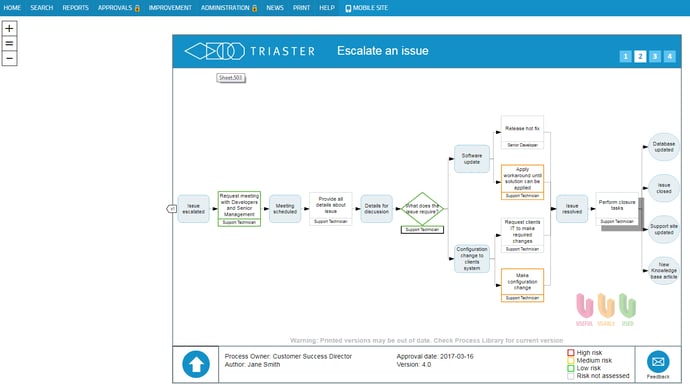Go to the Search page
This screenshot has width=690, height=387.
[41, 8]
